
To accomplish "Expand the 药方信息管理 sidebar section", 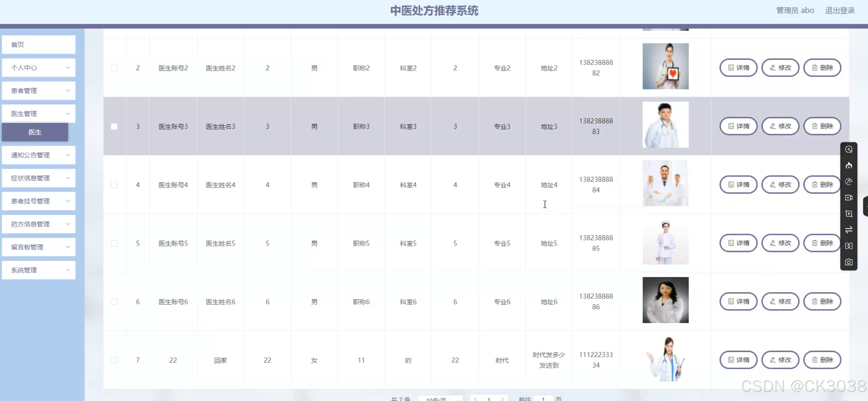I will pos(39,224).
